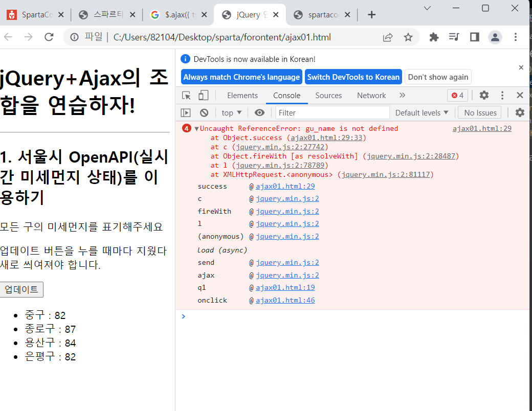The image size is (532, 411).
Task: Open media controls icon in toolbar
Action: (x=454, y=37)
